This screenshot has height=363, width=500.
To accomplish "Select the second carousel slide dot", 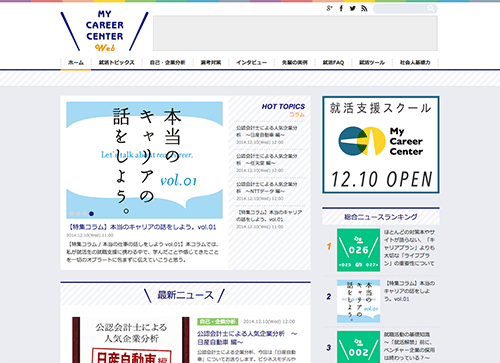I will pyautogui.click(x=78, y=214).
